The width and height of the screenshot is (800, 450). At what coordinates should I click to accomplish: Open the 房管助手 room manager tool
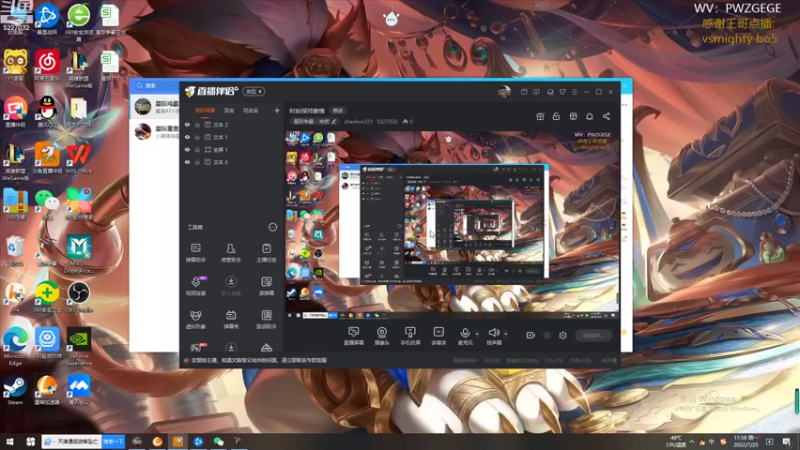[231, 253]
